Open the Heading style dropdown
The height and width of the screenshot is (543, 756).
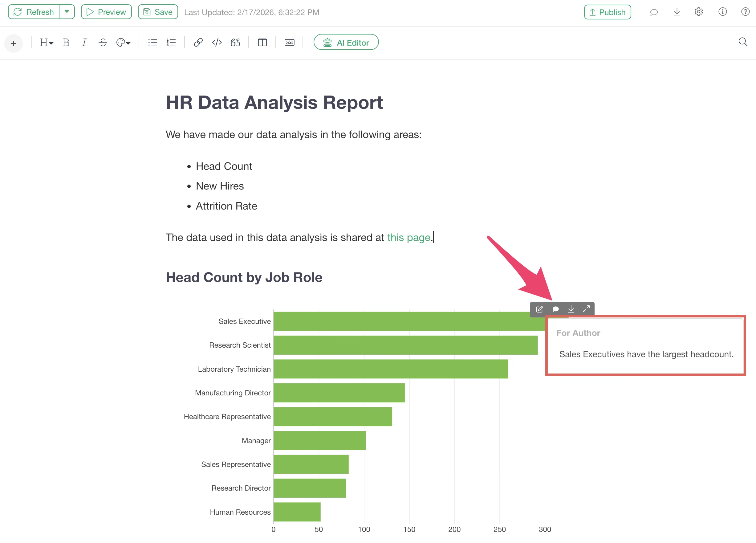(46, 42)
